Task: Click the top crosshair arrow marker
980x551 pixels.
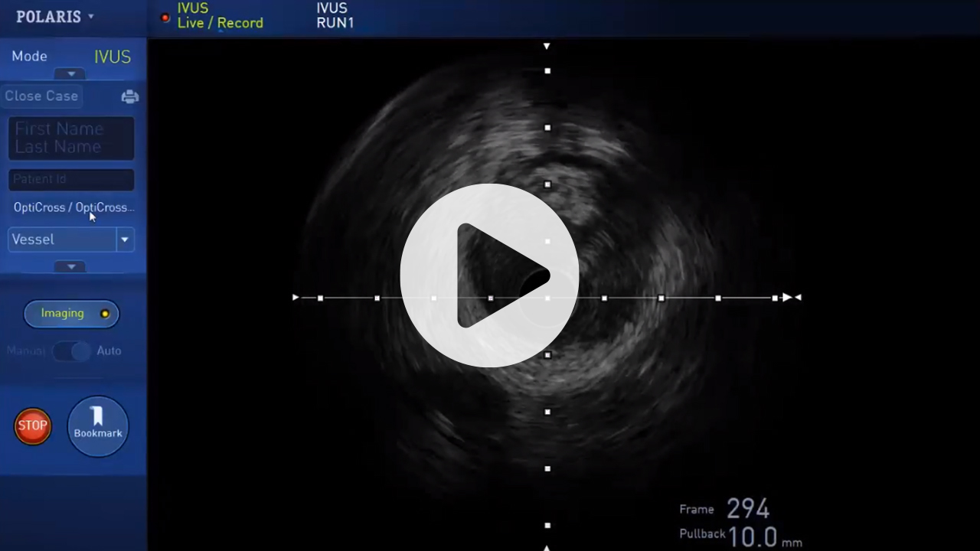Action: pyautogui.click(x=547, y=47)
